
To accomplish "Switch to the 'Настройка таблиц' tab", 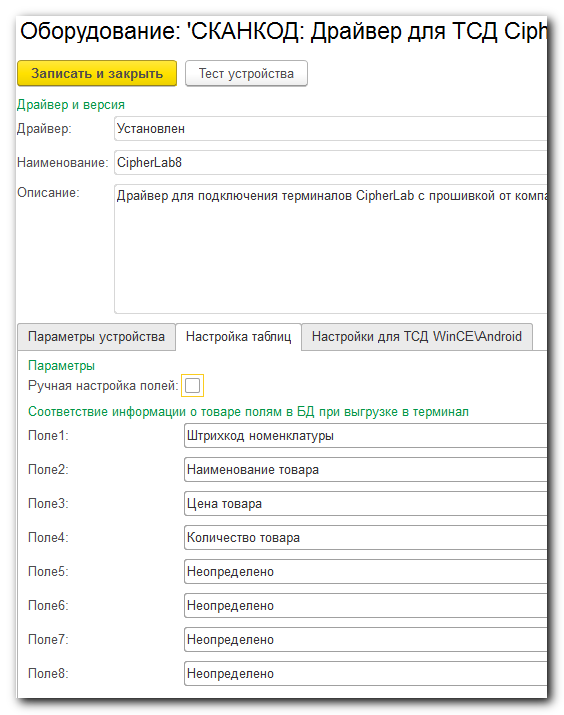I will pos(238,337).
